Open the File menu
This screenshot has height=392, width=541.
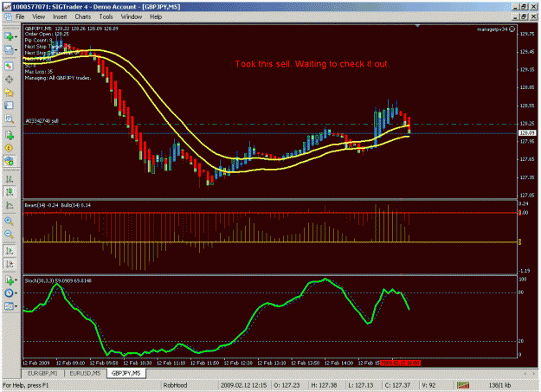(x=20, y=16)
